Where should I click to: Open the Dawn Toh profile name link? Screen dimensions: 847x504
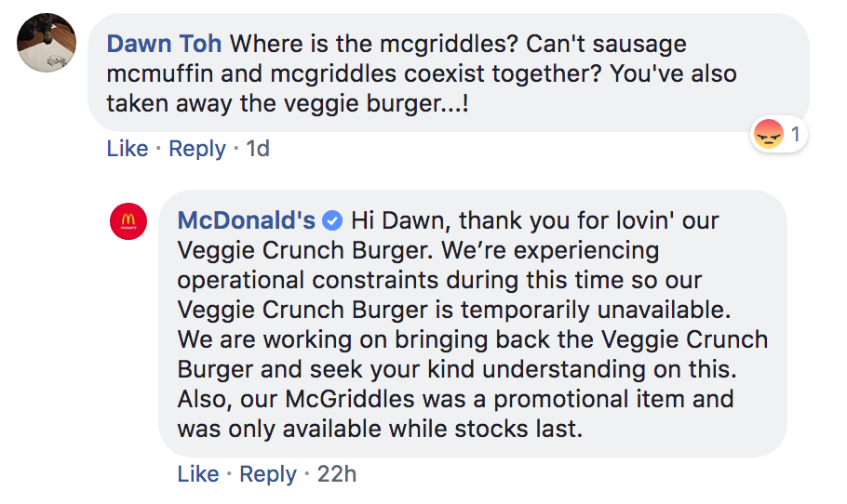pos(164,44)
